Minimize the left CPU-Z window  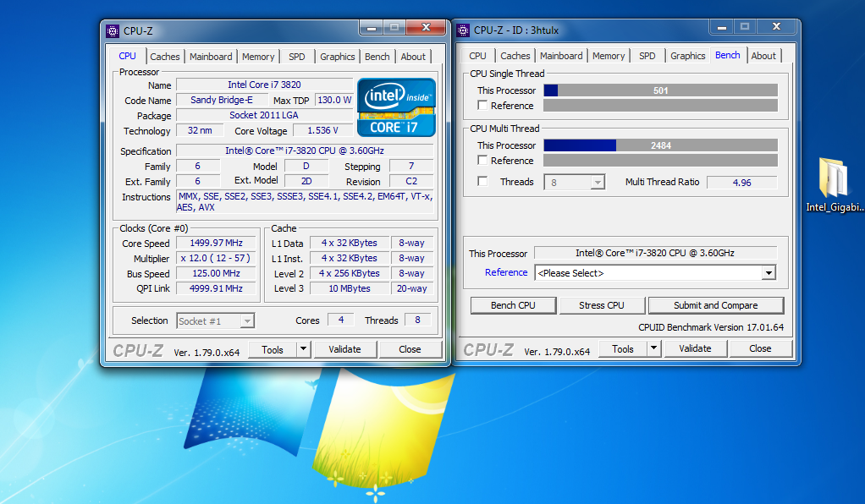pos(372,28)
